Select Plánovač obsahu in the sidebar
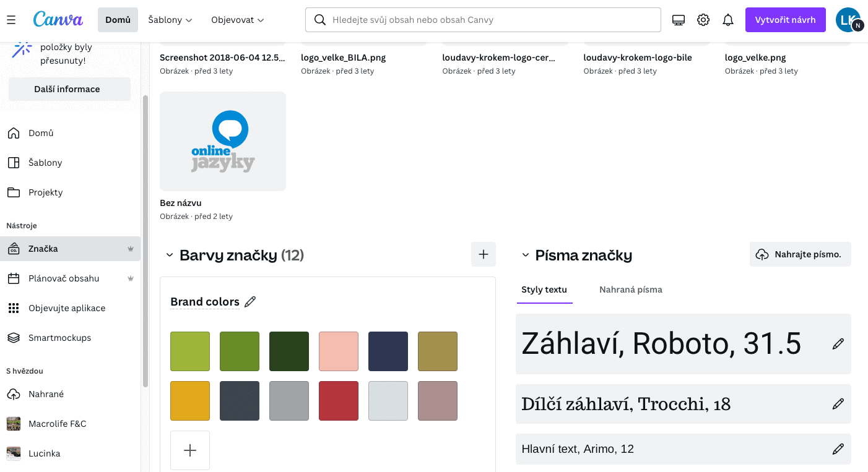 click(x=64, y=278)
